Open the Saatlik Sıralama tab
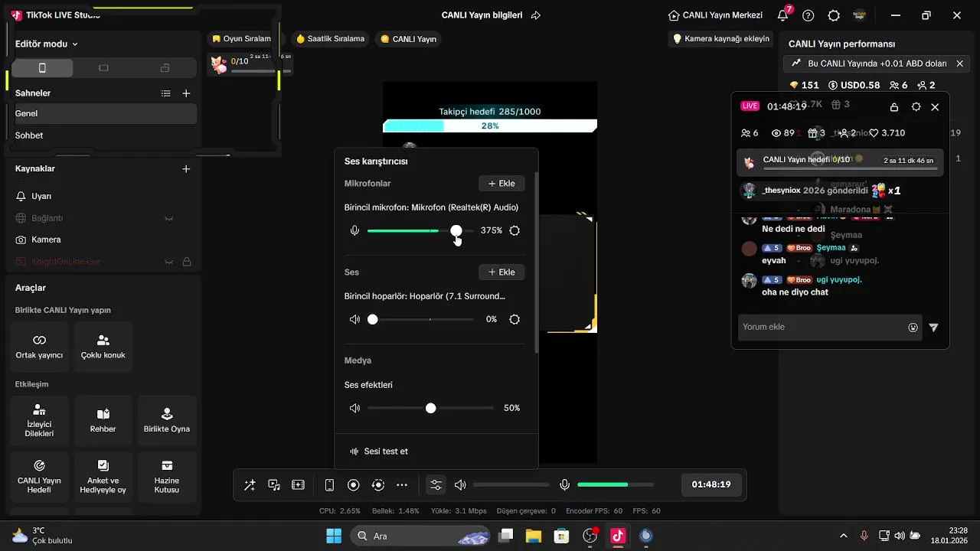The image size is (980, 551). click(x=330, y=39)
